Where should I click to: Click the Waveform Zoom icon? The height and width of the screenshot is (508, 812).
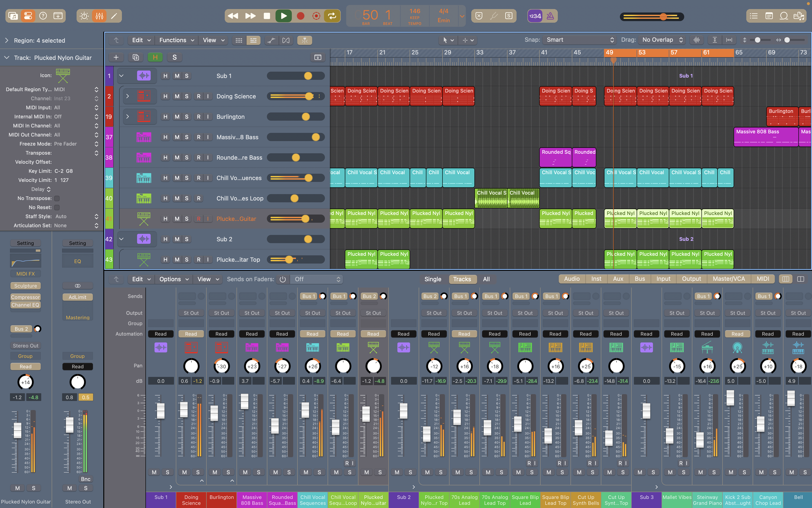click(697, 40)
